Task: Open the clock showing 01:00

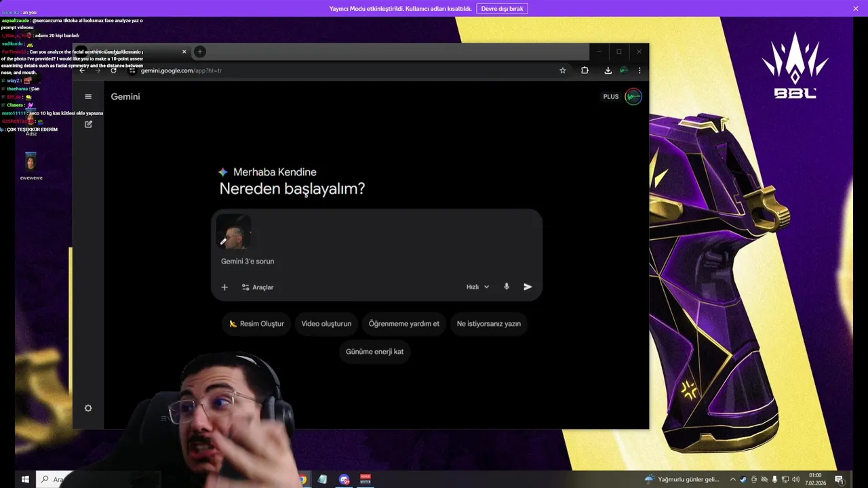Action: (x=815, y=479)
